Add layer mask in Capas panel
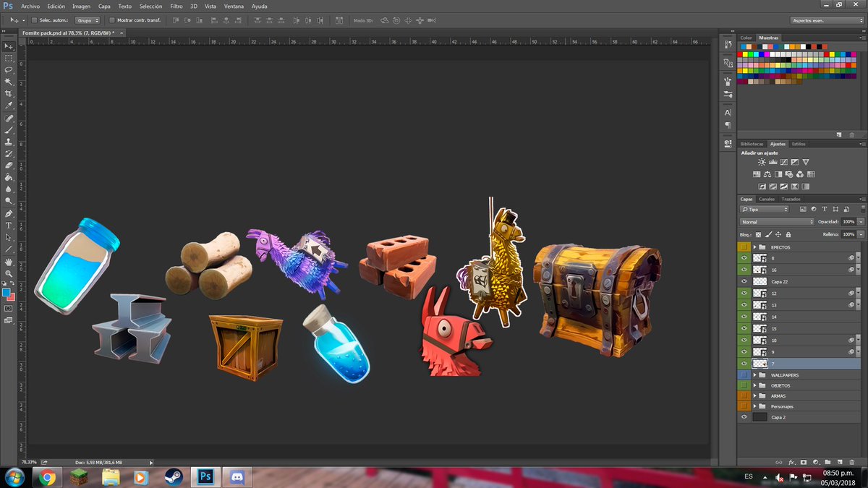 pyautogui.click(x=804, y=461)
